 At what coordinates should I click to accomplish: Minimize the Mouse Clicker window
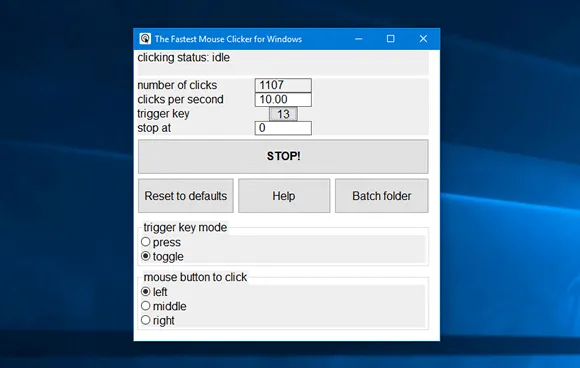(358, 39)
